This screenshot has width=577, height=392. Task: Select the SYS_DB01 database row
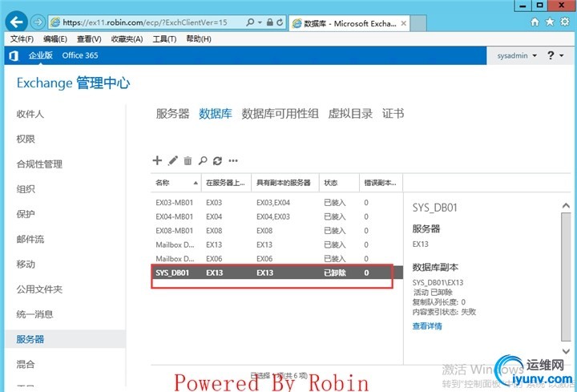coord(276,273)
